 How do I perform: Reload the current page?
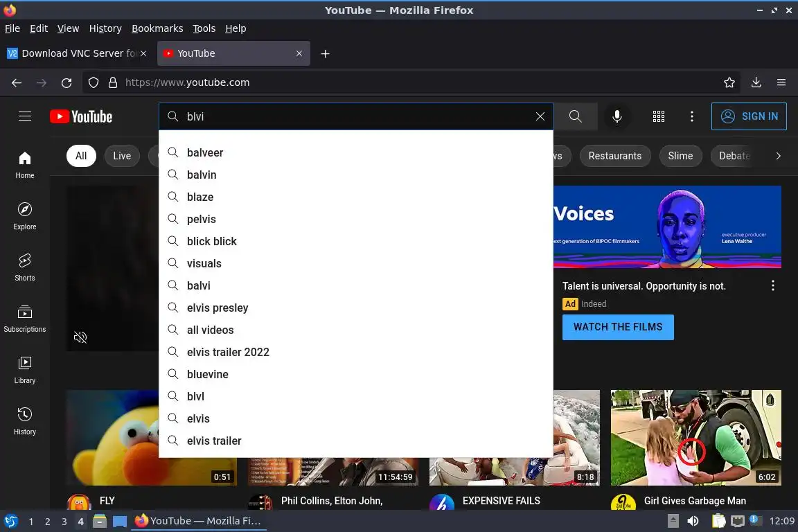coord(66,82)
